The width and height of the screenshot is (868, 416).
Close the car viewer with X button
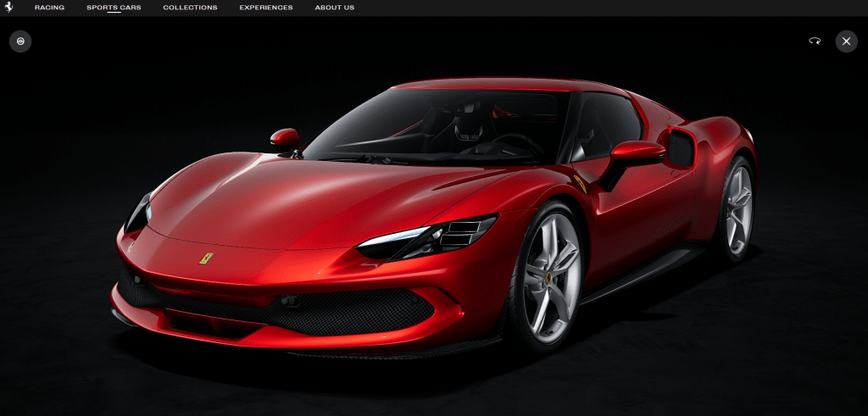[x=846, y=42]
